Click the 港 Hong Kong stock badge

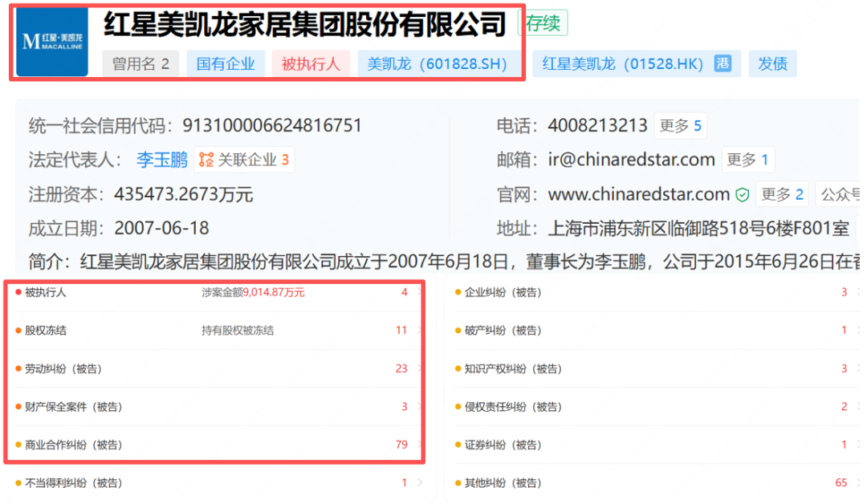pyautogui.click(x=722, y=63)
